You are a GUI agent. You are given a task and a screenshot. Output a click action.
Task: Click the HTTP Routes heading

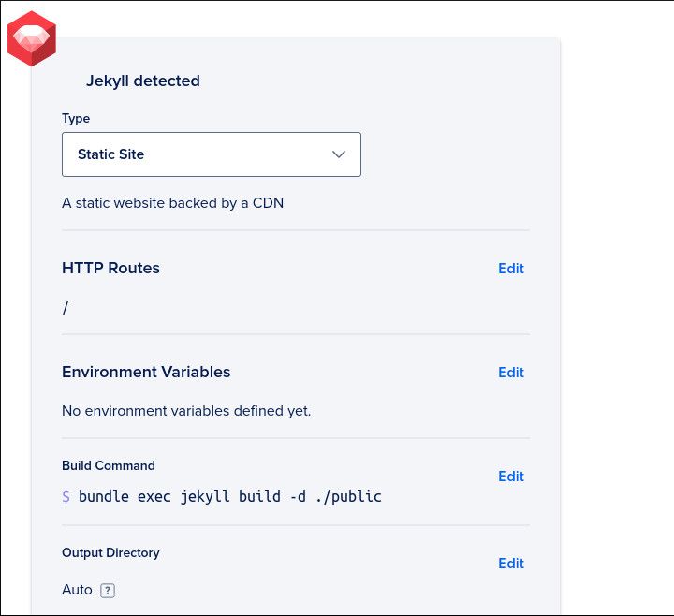click(x=110, y=268)
